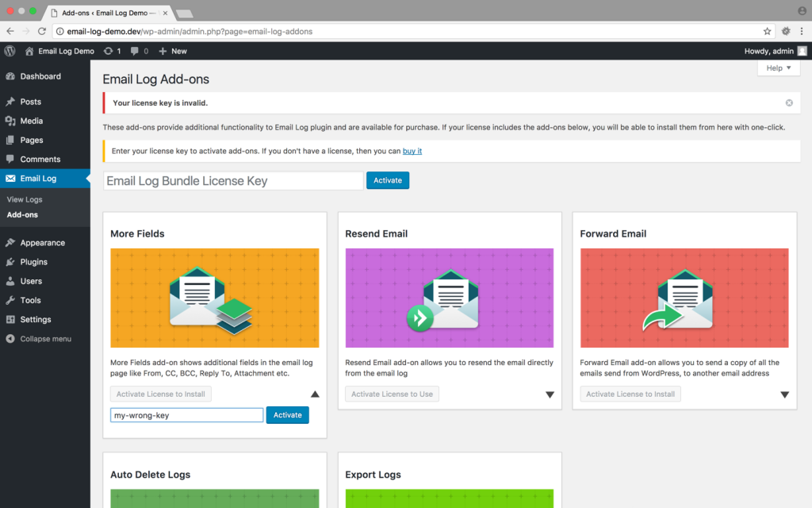Open Settings in the sidebar
This screenshot has width=812, height=508.
tap(35, 319)
